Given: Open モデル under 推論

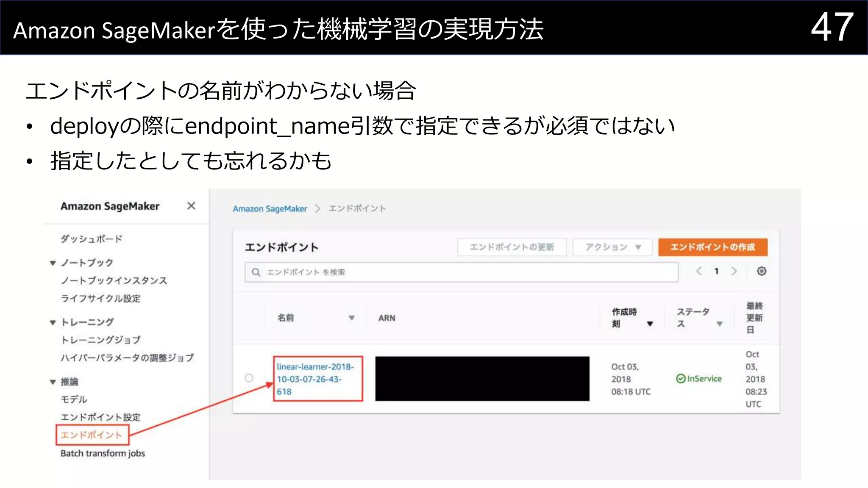Looking at the screenshot, I should 74,399.
